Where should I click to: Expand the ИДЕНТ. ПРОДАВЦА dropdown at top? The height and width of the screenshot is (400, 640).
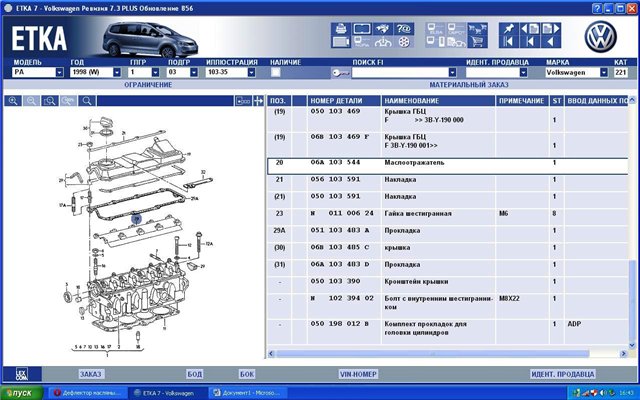[523, 73]
